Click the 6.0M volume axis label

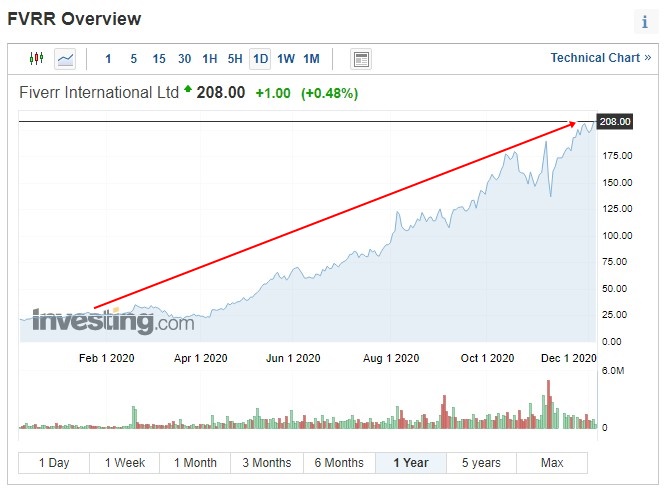(x=613, y=371)
